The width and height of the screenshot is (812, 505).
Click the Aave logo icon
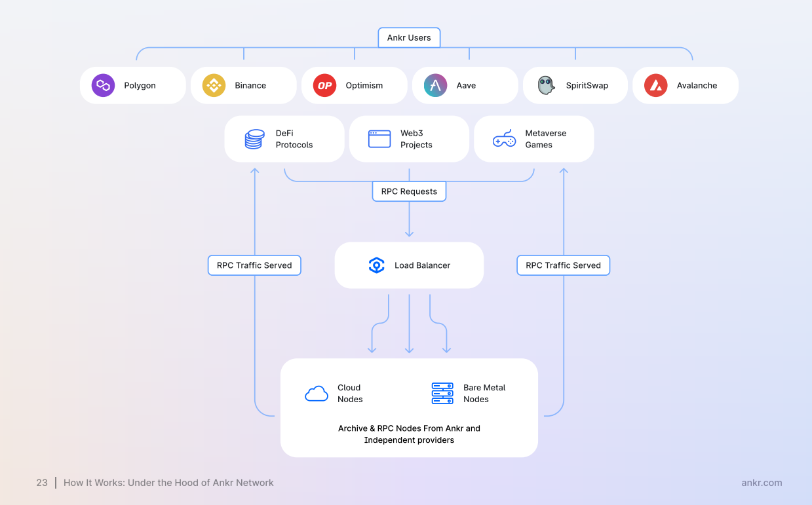click(x=435, y=85)
